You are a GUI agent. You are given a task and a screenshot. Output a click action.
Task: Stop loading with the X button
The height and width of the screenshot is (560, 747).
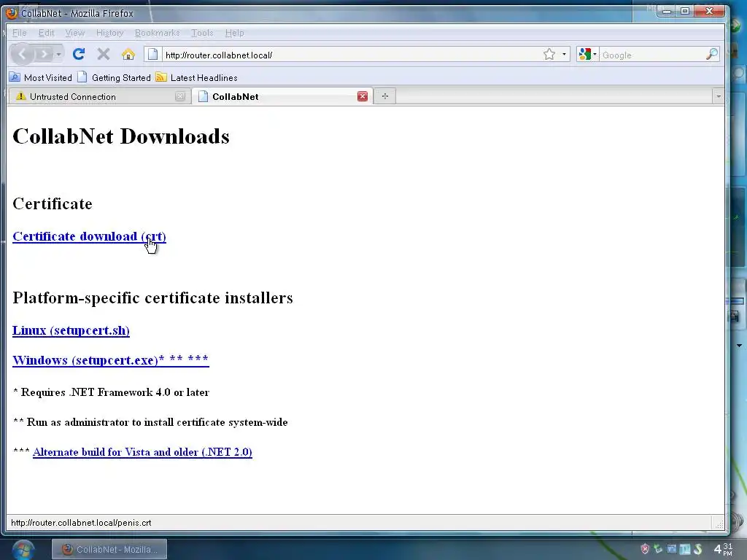coord(104,54)
